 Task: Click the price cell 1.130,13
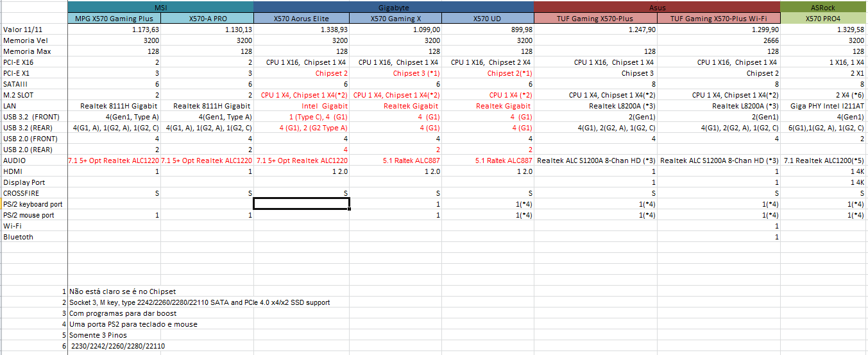click(x=207, y=30)
